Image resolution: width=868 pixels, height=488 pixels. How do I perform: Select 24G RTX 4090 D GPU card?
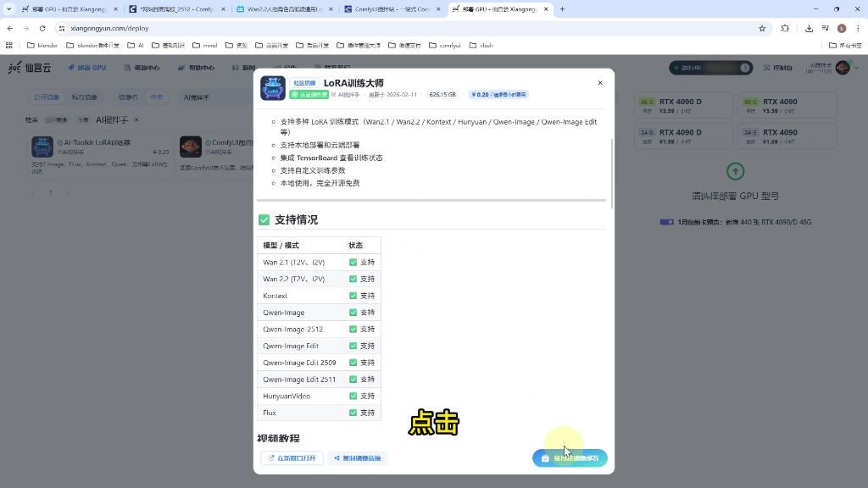point(684,136)
